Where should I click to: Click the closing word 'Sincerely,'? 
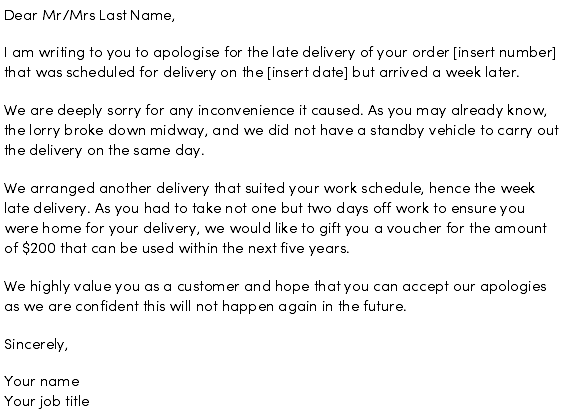pos(36,345)
